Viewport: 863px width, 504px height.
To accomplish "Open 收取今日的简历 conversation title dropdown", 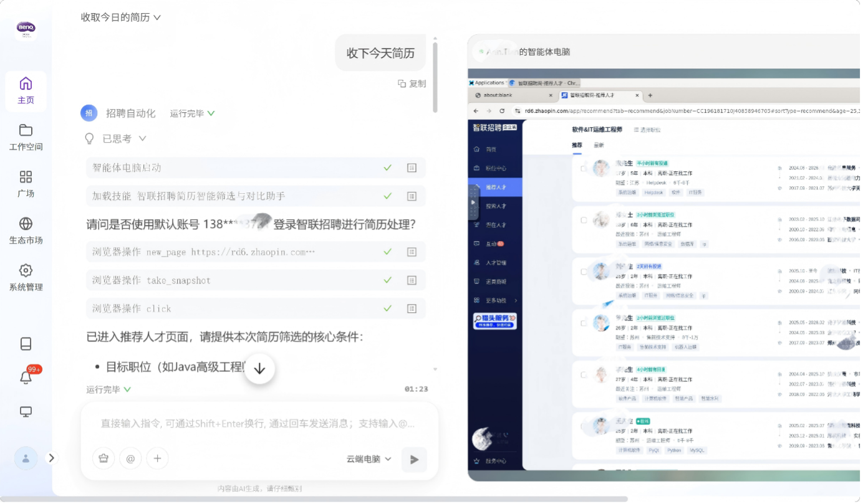I will point(121,17).
